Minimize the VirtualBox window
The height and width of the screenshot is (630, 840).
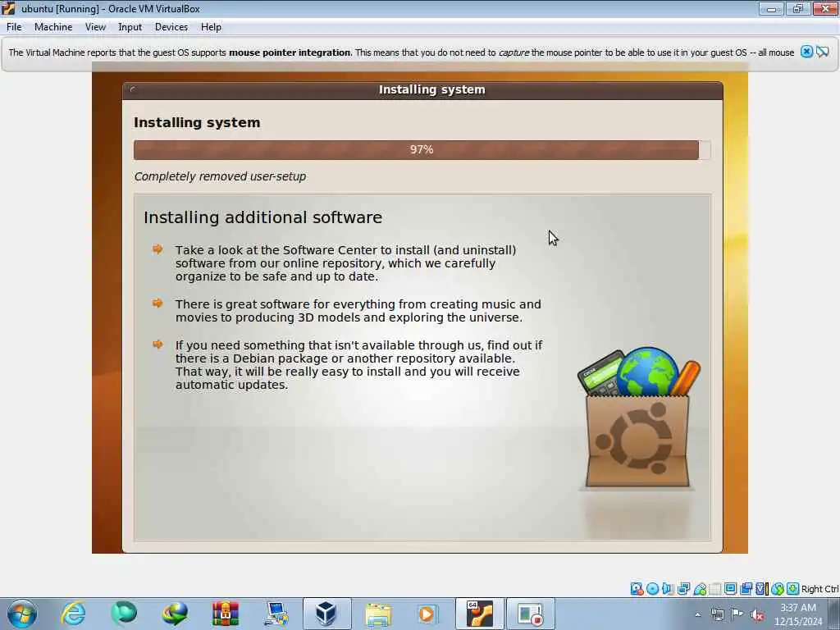(771, 8)
